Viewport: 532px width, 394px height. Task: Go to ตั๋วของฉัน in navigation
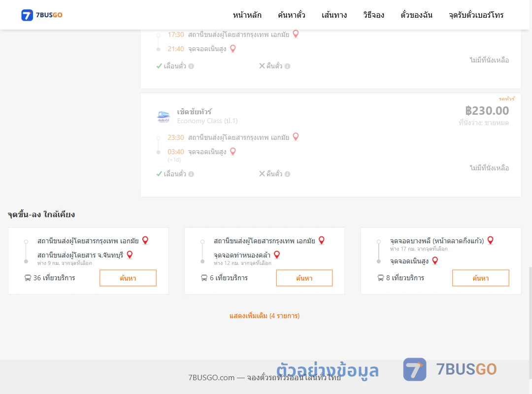pos(416,15)
